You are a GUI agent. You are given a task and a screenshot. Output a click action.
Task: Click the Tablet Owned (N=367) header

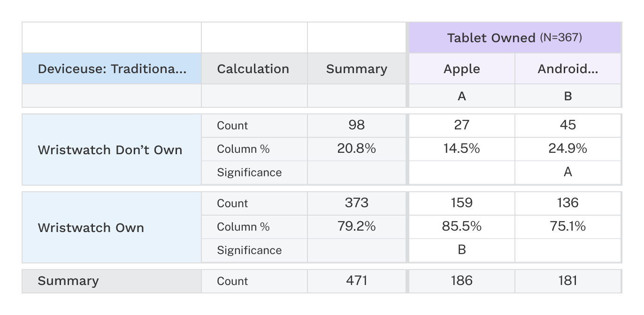tap(514, 37)
